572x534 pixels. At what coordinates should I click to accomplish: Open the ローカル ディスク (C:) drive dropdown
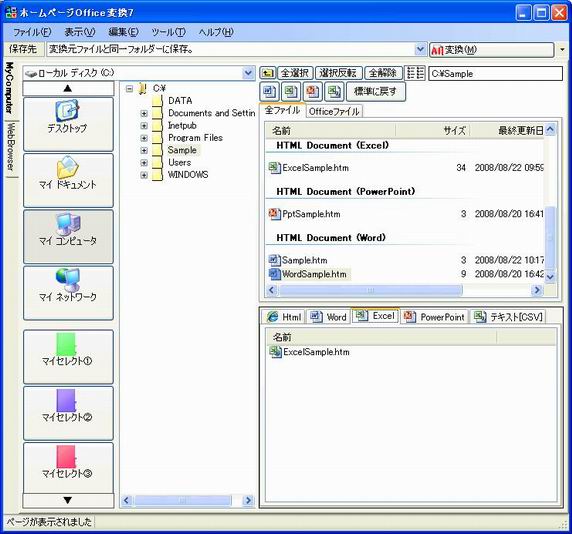(248, 73)
